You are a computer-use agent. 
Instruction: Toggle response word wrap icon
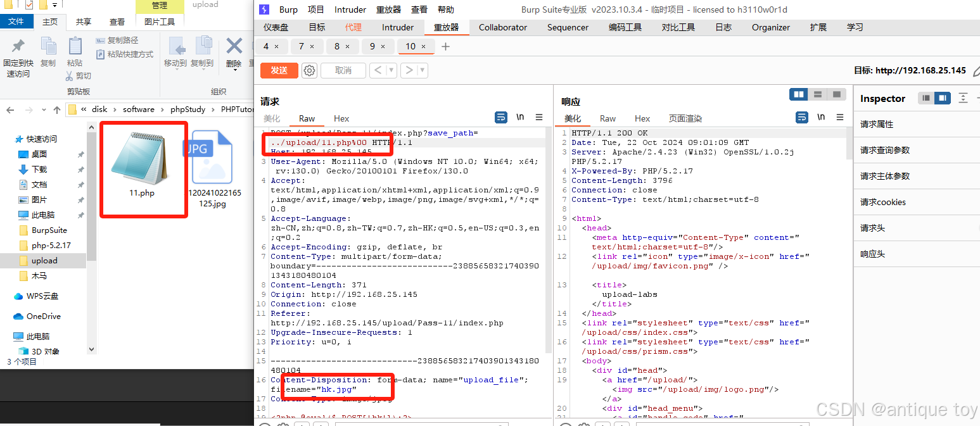[802, 117]
